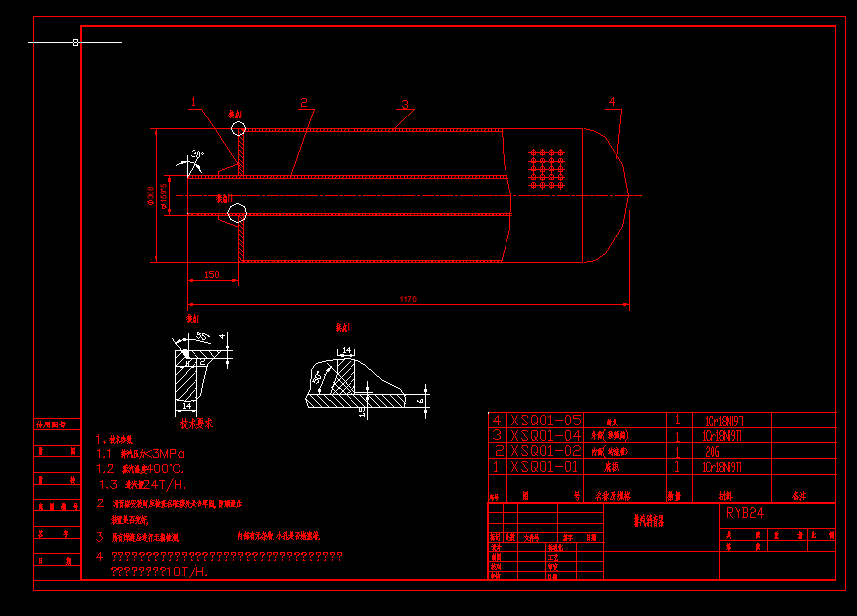Click the 1Cr18Ni9Ti material entry for part 4
The height and width of the screenshot is (616, 857).
click(728, 419)
